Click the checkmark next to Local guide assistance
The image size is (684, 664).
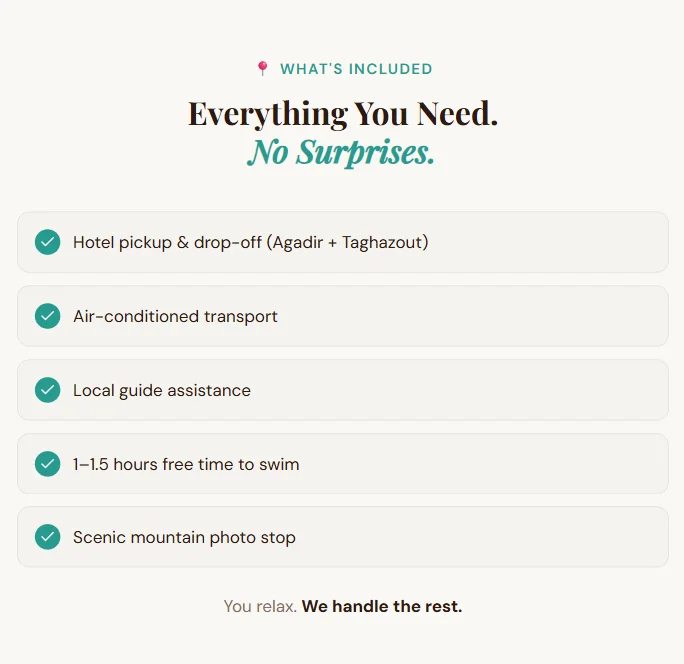(x=47, y=390)
